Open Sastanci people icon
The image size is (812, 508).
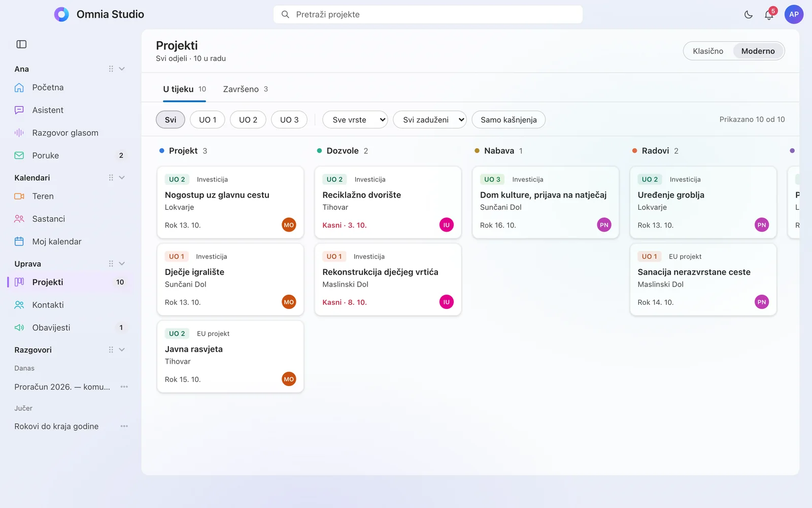point(19,219)
